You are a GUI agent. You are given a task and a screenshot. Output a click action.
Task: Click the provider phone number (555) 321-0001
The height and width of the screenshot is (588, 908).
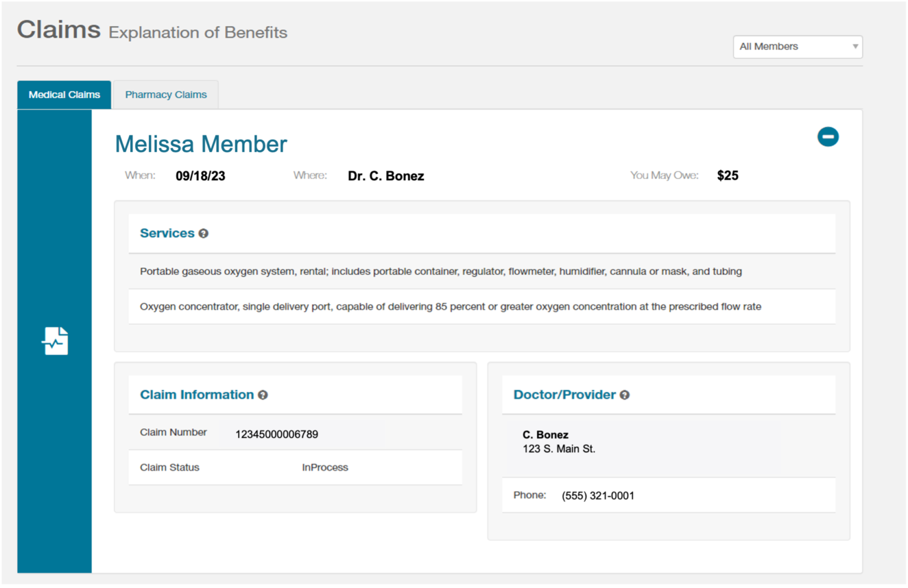coord(598,496)
